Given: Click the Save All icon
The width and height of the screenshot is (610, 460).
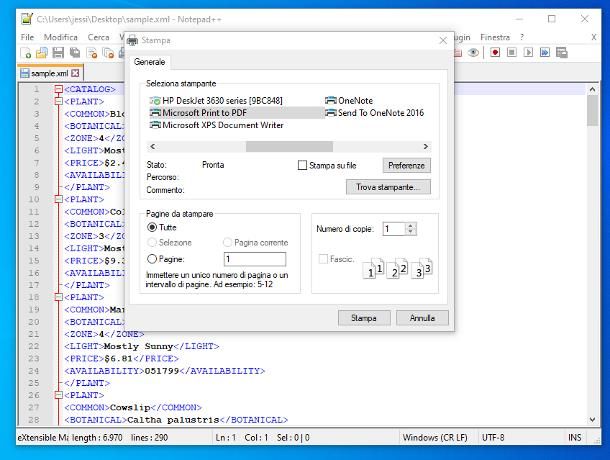Looking at the screenshot, I should [75, 53].
